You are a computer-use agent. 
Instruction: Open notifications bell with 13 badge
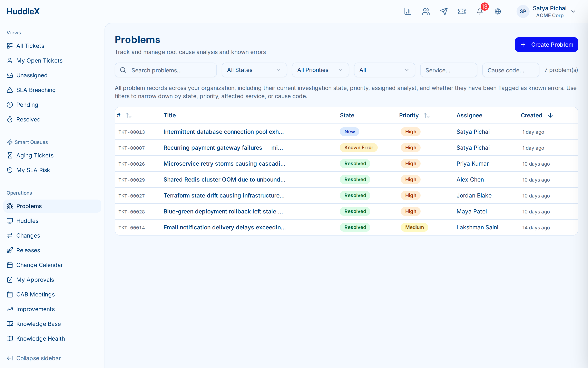(x=480, y=11)
